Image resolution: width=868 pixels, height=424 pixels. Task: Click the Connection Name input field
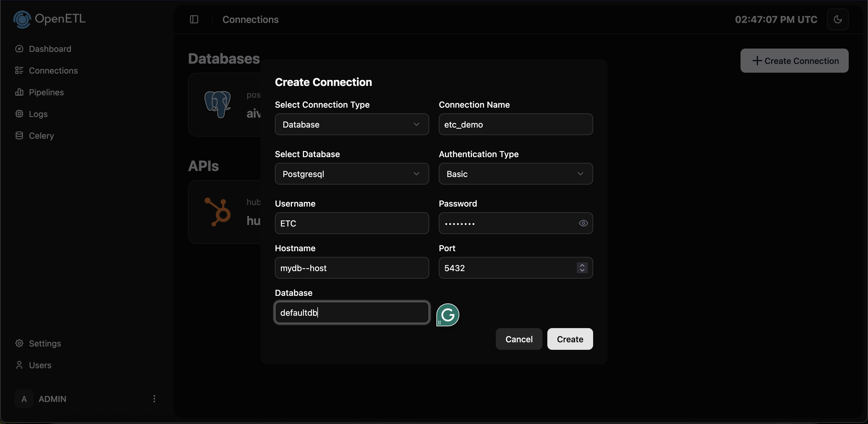[x=516, y=124]
